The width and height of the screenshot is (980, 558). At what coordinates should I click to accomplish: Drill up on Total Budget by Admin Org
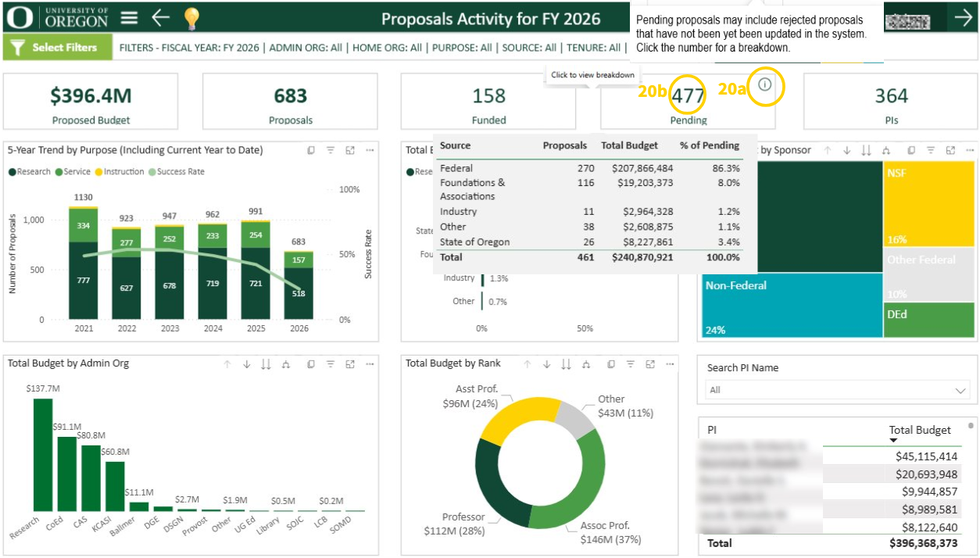(227, 364)
